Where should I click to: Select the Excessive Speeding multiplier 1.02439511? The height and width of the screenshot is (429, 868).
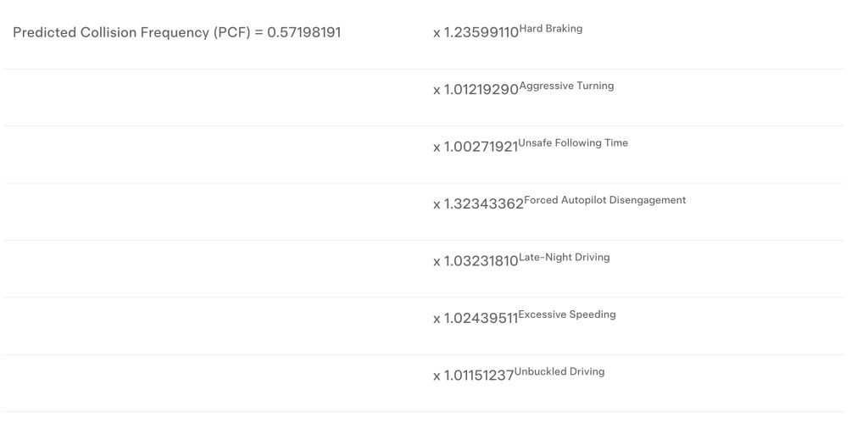481,319
